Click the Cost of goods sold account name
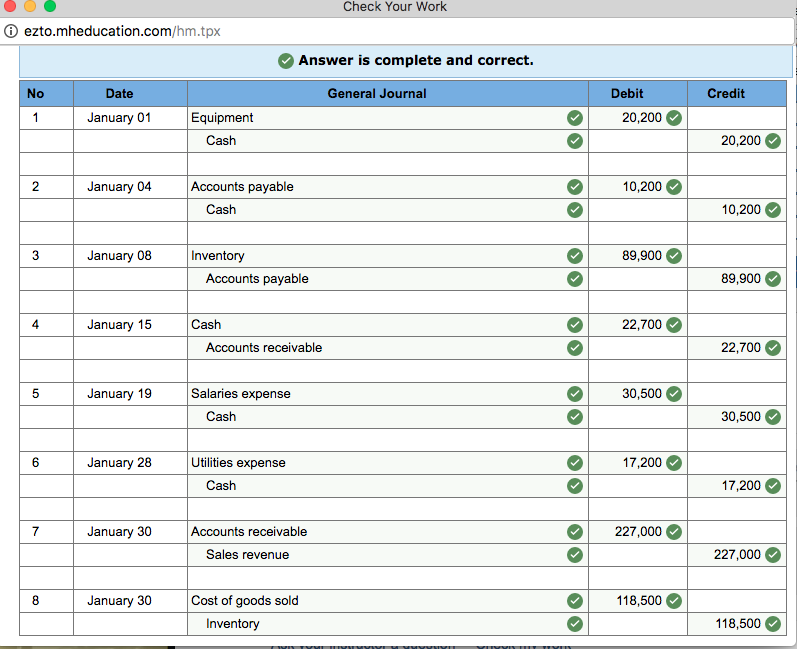 pyautogui.click(x=244, y=601)
